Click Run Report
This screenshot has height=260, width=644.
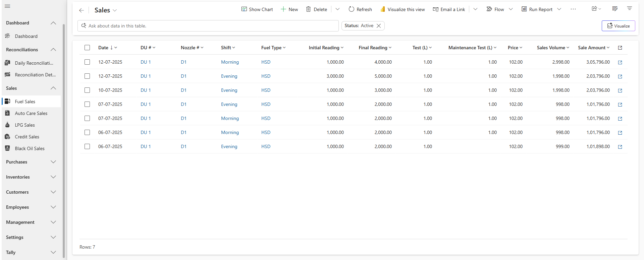537,9
